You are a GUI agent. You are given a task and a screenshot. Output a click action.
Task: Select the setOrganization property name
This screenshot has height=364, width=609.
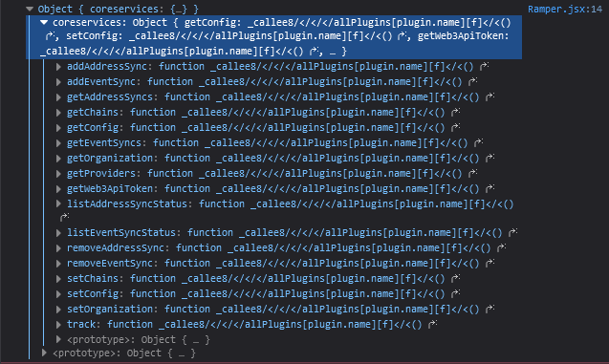[110, 309]
